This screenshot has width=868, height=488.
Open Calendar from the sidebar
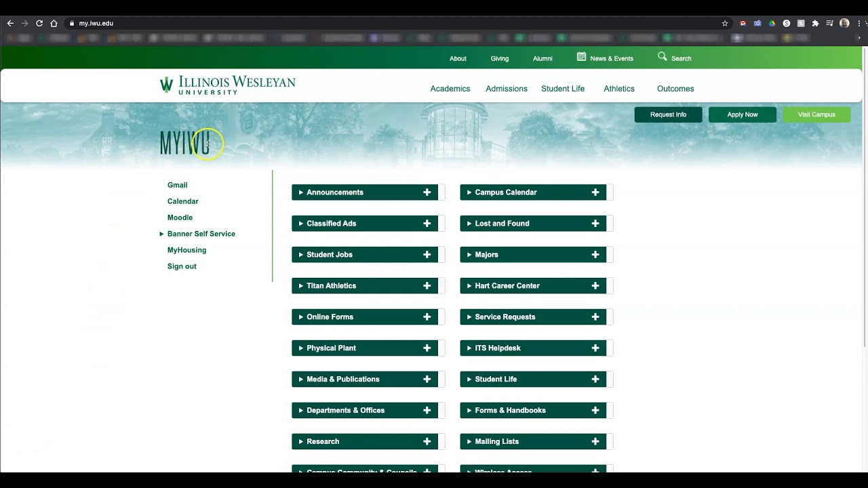[183, 201]
